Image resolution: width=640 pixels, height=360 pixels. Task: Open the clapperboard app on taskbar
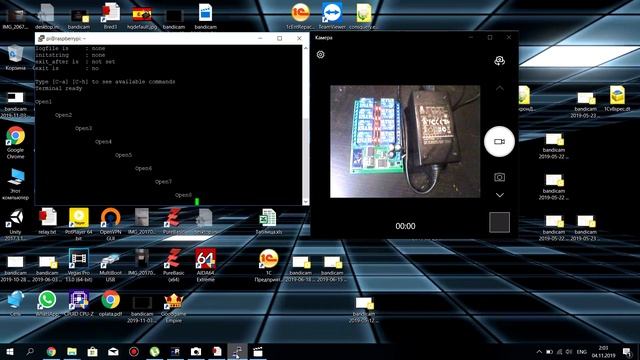click(x=258, y=351)
